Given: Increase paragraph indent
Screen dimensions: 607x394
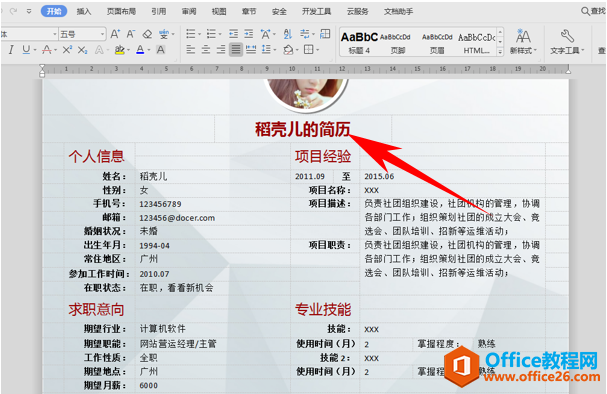Looking at the screenshot, I should pyautogui.click(x=249, y=34).
